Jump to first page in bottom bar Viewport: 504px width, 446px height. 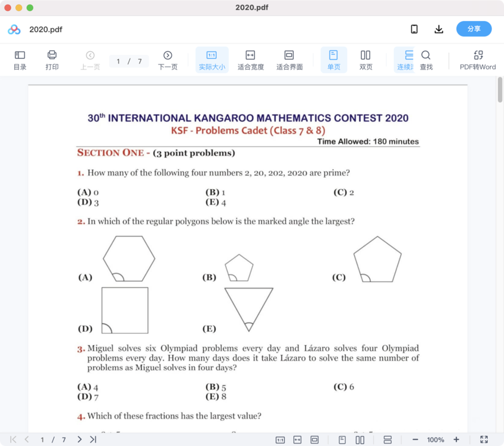(x=13, y=439)
